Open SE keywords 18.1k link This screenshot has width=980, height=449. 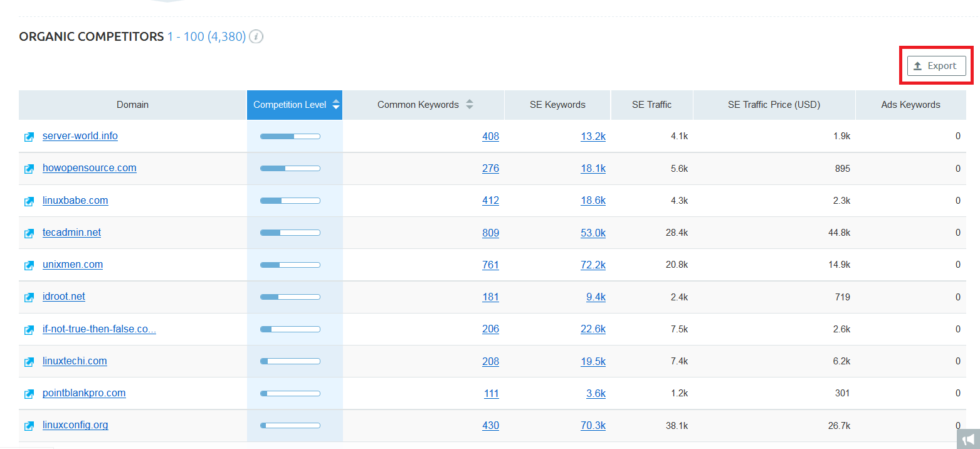click(x=593, y=168)
